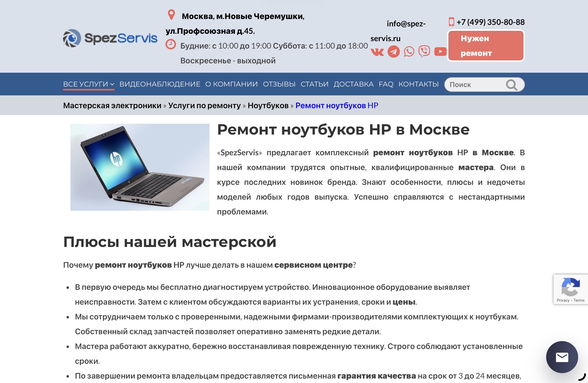Open the Viber icon
This screenshot has height=383, width=588.
[424, 52]
